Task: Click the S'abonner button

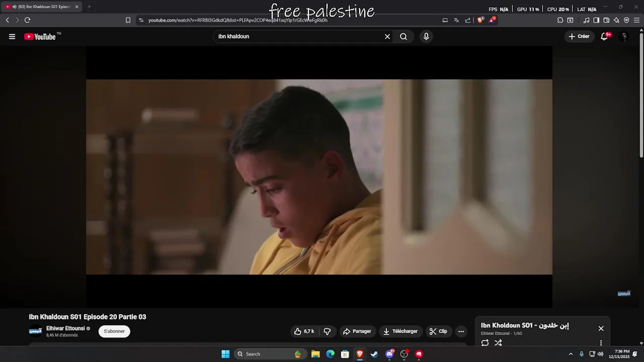Action: coord(114,331)
